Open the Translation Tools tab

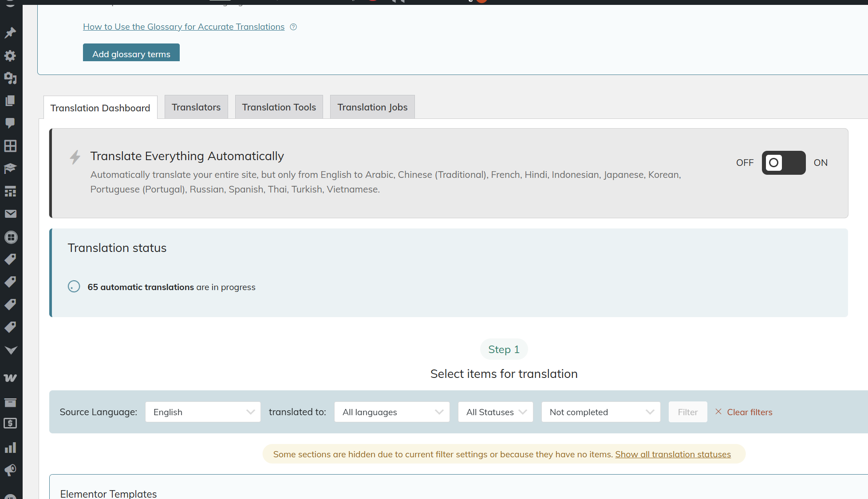(279, 107)
